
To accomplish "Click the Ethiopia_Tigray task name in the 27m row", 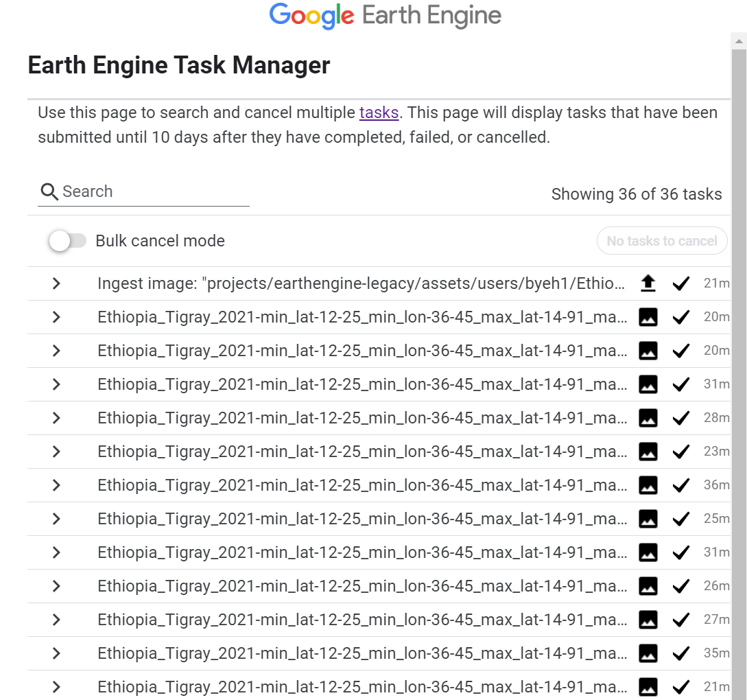I will click(362, 620).
